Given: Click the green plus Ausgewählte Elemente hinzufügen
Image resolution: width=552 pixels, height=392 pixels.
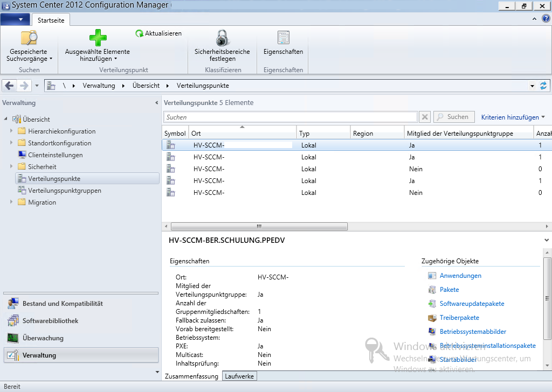Looking at the screenshot, I should tap(98, 38).
